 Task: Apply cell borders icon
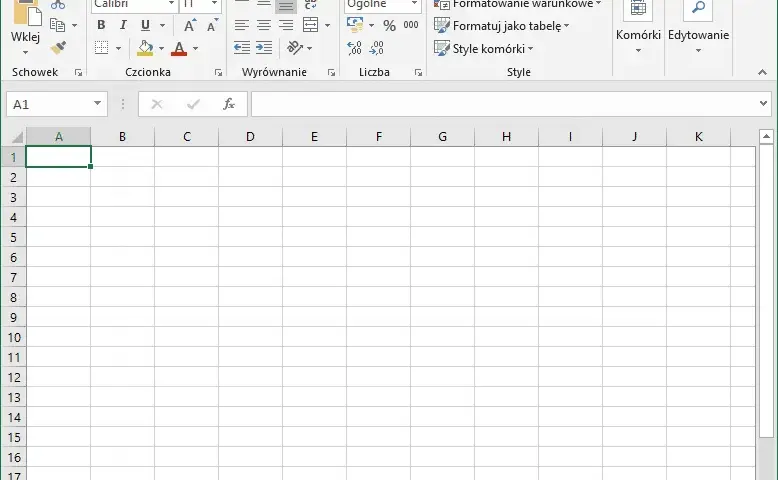(x=101, y=48)
